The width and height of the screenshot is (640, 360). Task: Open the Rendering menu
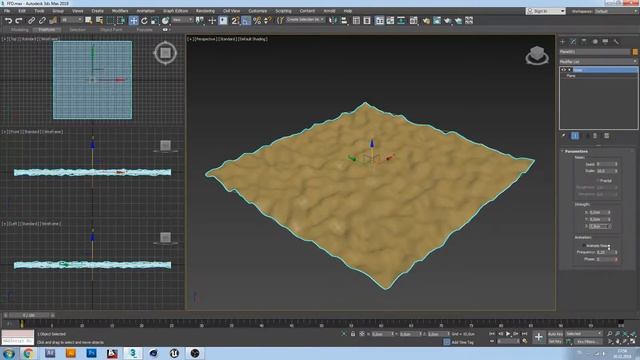point(205,11)
